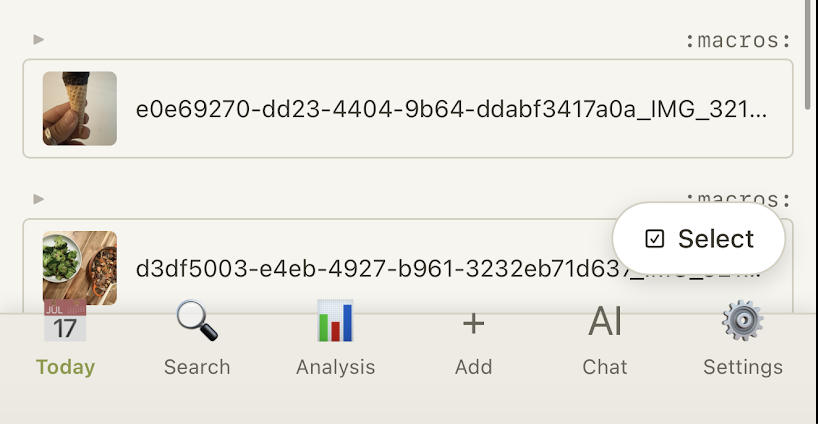Expand the triangle above the d3df5003 image entry
Screen dimensions: 818x424
(x=39, y=199)
